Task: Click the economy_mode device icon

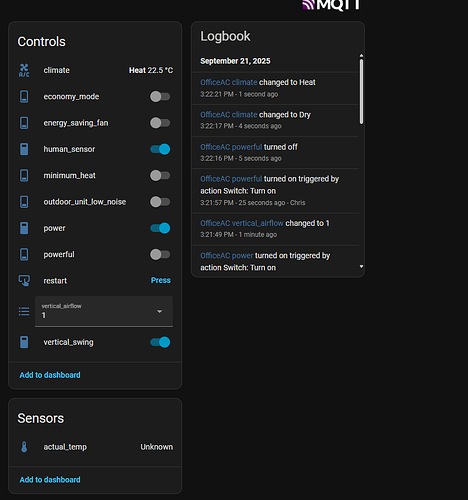Action: 24,97
